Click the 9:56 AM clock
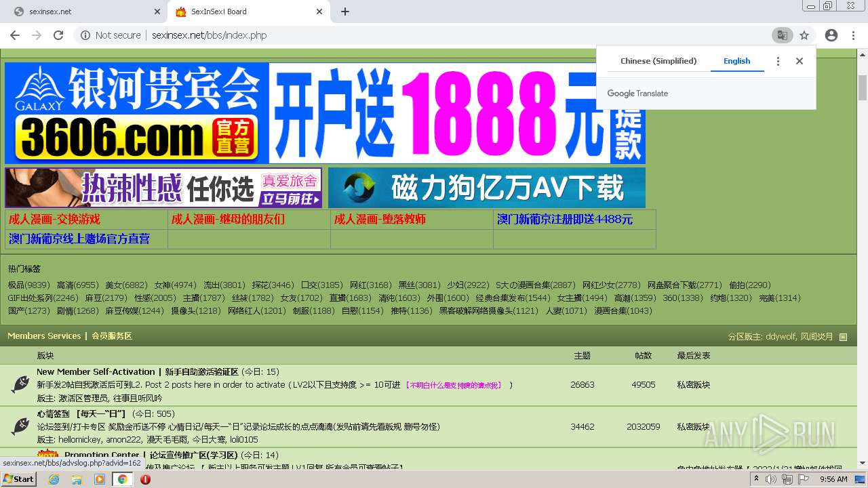Viewport: 868px width, 488px height. tap(833, 479)
